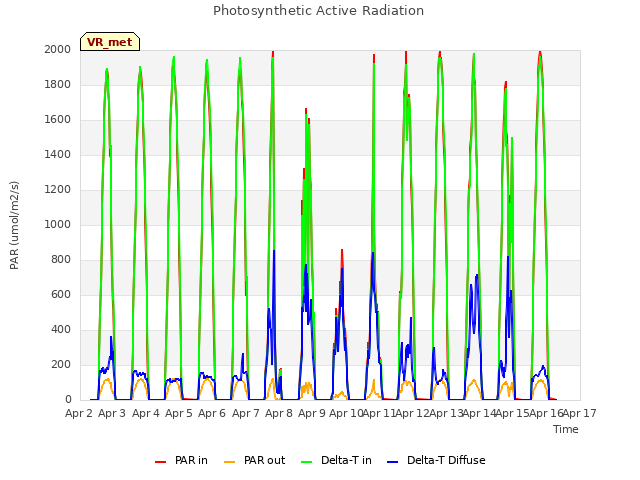Click the Apr 9 x-axis date

(312, 413)
